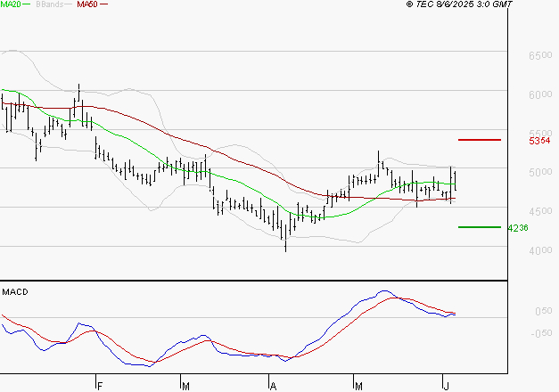Click the 5000 price axis label

point(538,172)
